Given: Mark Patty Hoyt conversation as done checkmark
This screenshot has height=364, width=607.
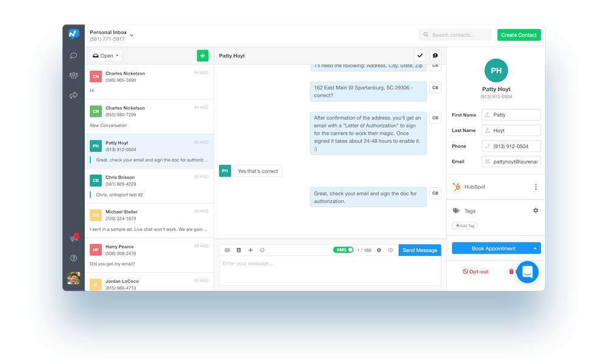Looking at the screenshot, I should (x=420, y=56).
